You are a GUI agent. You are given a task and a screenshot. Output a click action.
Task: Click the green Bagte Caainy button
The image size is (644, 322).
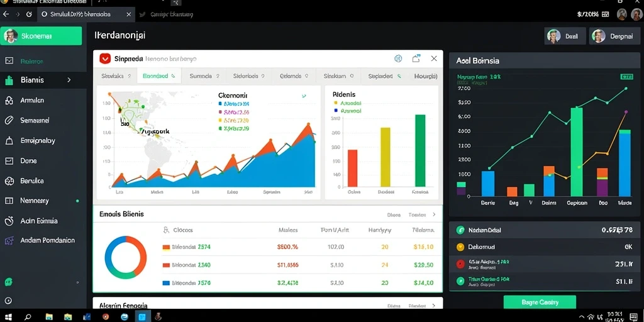tap(540, 303)
